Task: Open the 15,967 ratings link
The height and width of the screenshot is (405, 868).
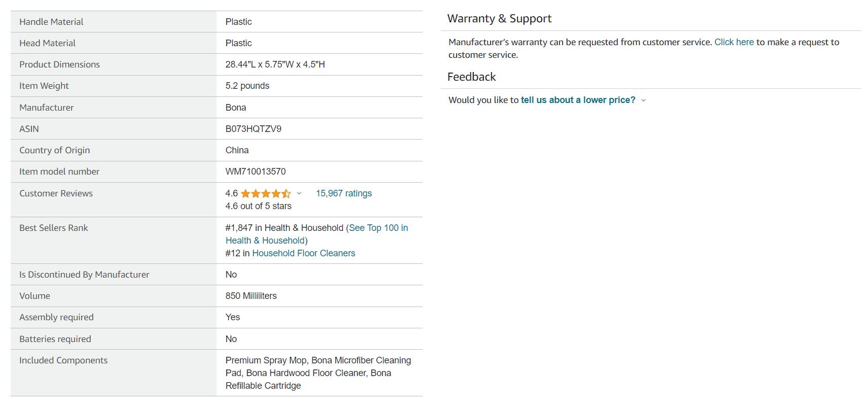Action: coord(343,193)
